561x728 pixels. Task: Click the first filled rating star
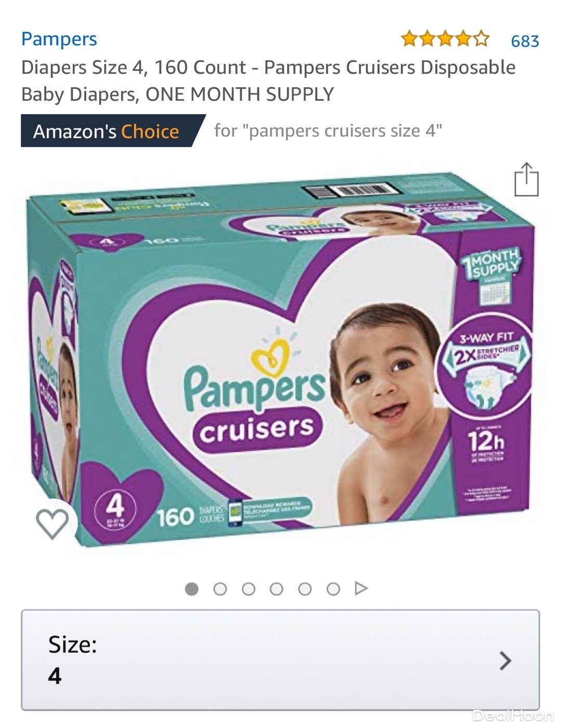coord(409,39)
